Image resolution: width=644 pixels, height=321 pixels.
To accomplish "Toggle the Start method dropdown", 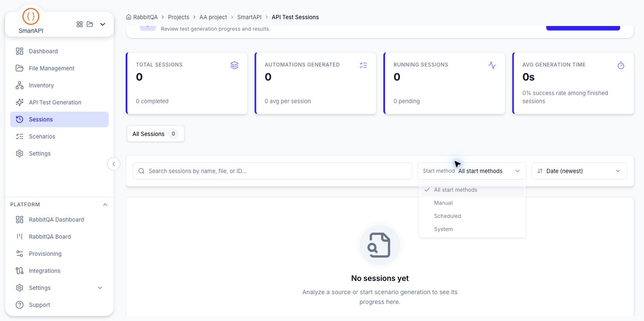I will click(x=472, y=171).
